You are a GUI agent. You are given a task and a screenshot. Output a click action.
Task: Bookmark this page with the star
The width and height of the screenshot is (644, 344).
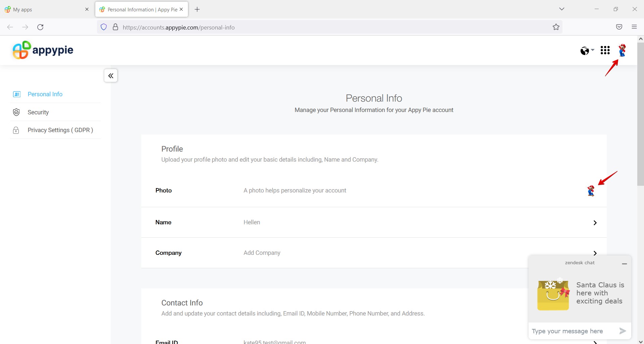(x=556, y=27)
